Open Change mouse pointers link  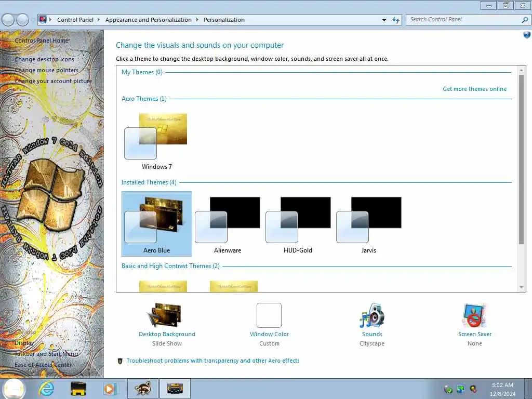coord(46,70)
